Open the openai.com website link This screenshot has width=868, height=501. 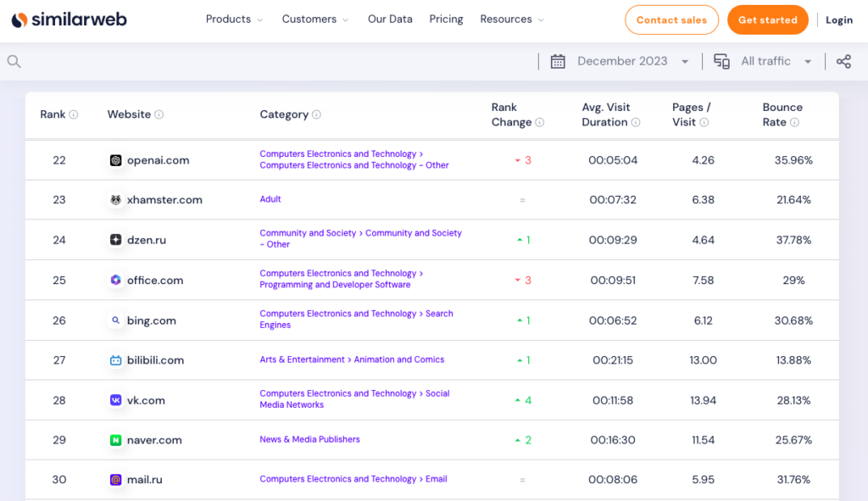pos(159,160)
